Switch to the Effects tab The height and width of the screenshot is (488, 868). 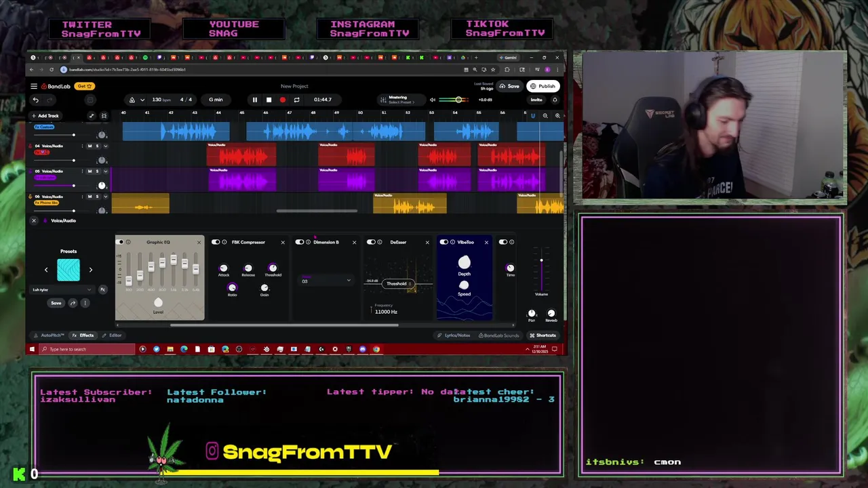pos(83,335)
